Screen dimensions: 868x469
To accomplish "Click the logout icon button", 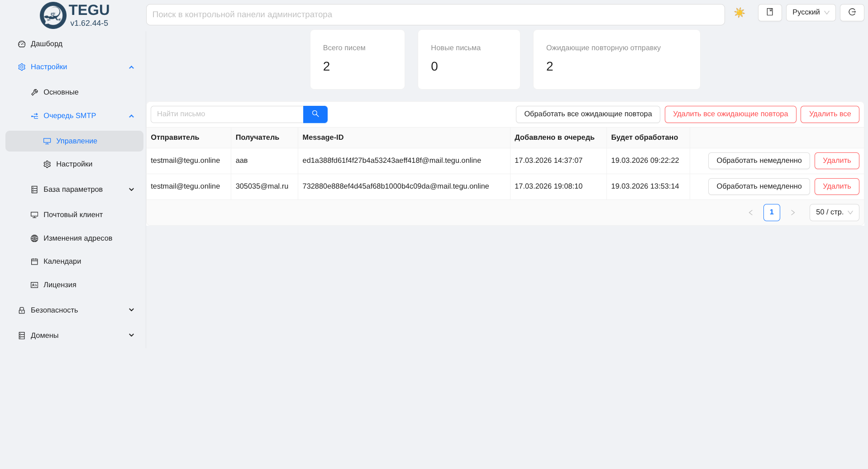I will coord(852,12).
